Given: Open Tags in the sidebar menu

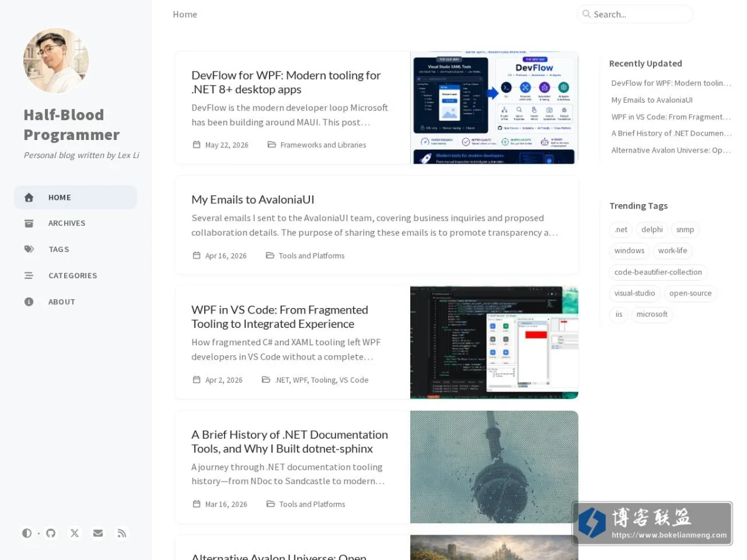Looking at the screenshot, I should pos(75,250).
